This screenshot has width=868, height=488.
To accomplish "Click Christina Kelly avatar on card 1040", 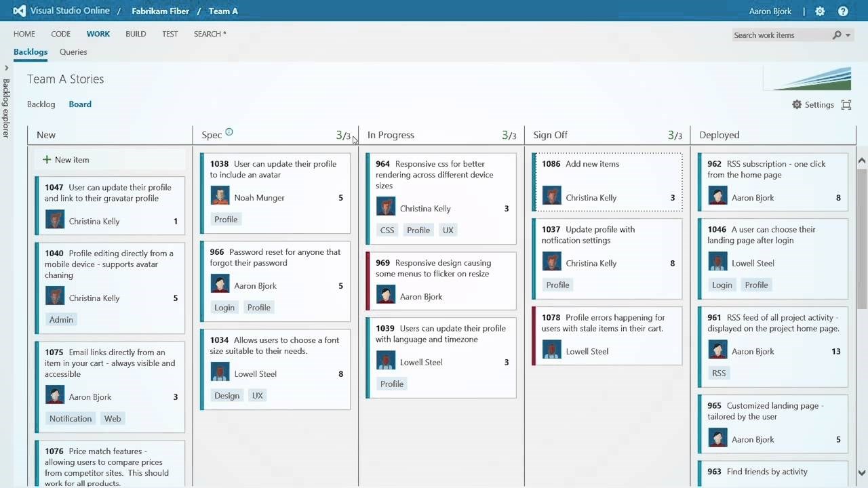I will point(55,296).
